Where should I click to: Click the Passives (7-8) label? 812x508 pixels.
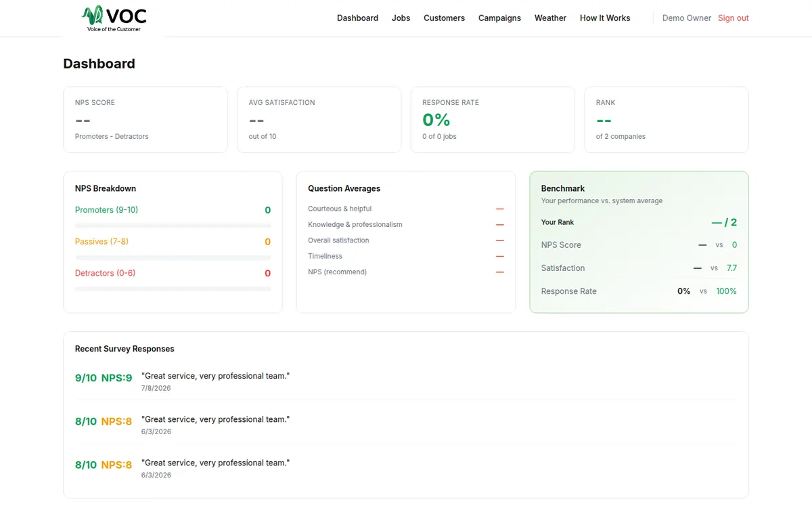click(101, 242)
